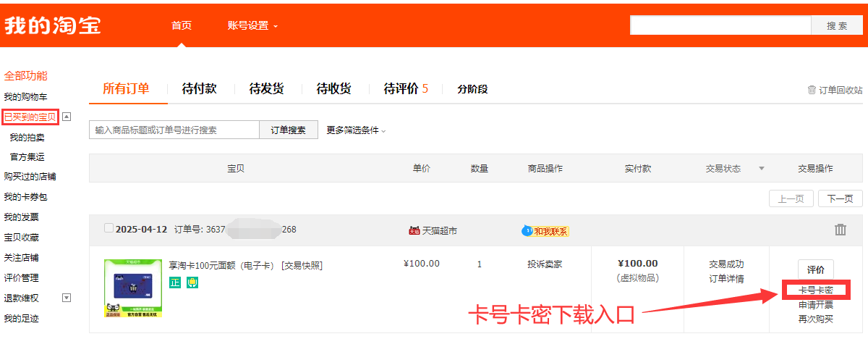Click the 再次购买 link
Screen dimensions: 868x339
(815, 318)
